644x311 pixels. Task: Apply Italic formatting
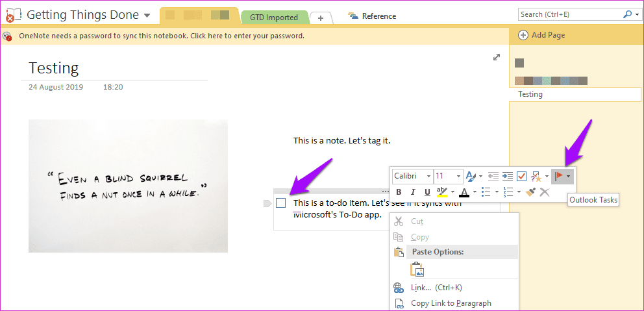tap(413, 192)
